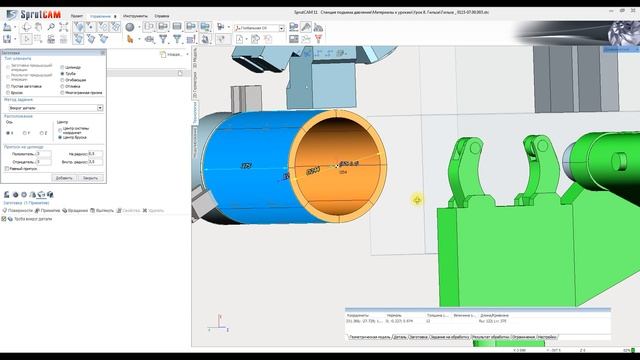
Task: Click the Закрыть button
Action: 91,178
